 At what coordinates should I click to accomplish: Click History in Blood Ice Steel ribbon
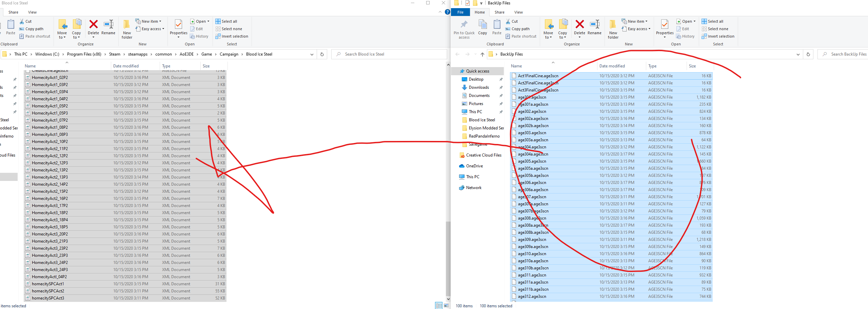pos(199,36)
